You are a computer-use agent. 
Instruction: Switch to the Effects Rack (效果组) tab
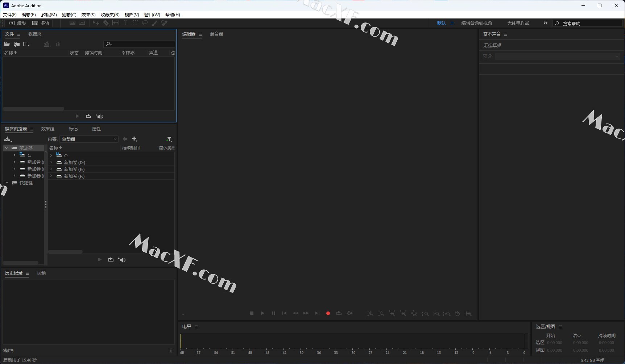(48, 129)
